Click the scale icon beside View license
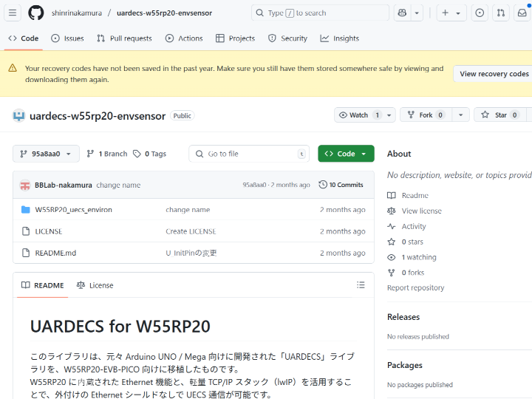The height and width of the screenshot is (399, 532). [x=391, y=211]
